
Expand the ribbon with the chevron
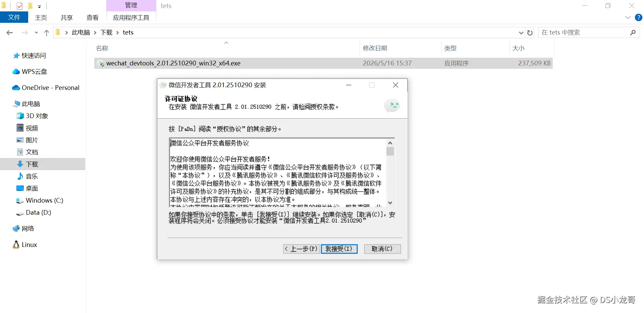click(628, 17)
